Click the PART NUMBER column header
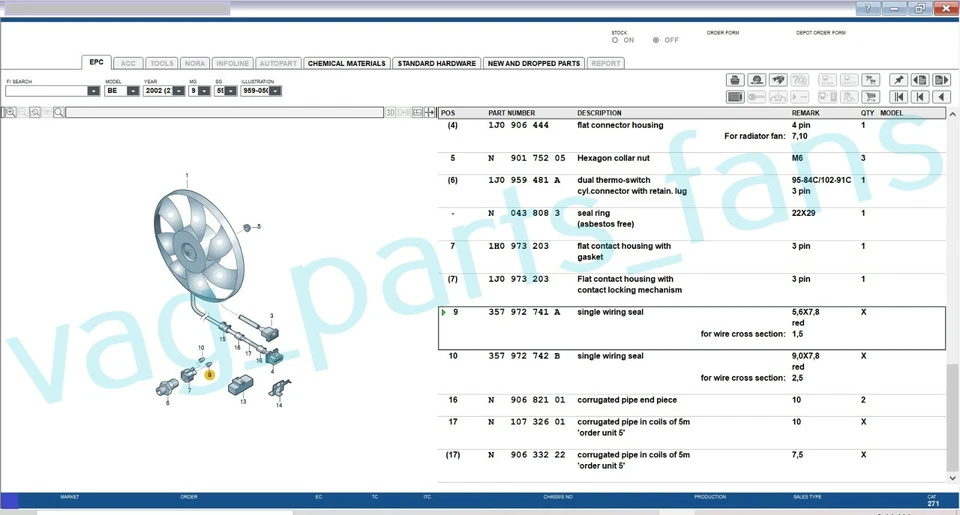The width and height of the screenshot is (960, 515). coord(511,113)
